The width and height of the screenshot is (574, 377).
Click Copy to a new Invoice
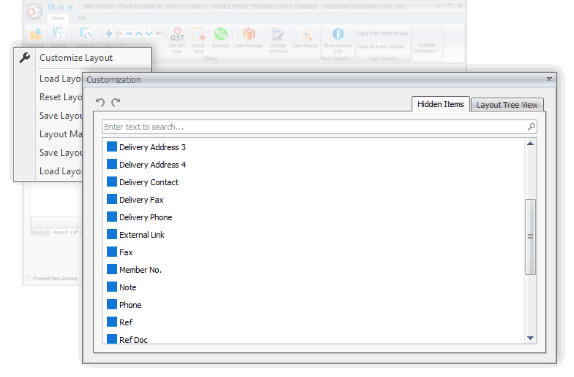coord(381,46)
